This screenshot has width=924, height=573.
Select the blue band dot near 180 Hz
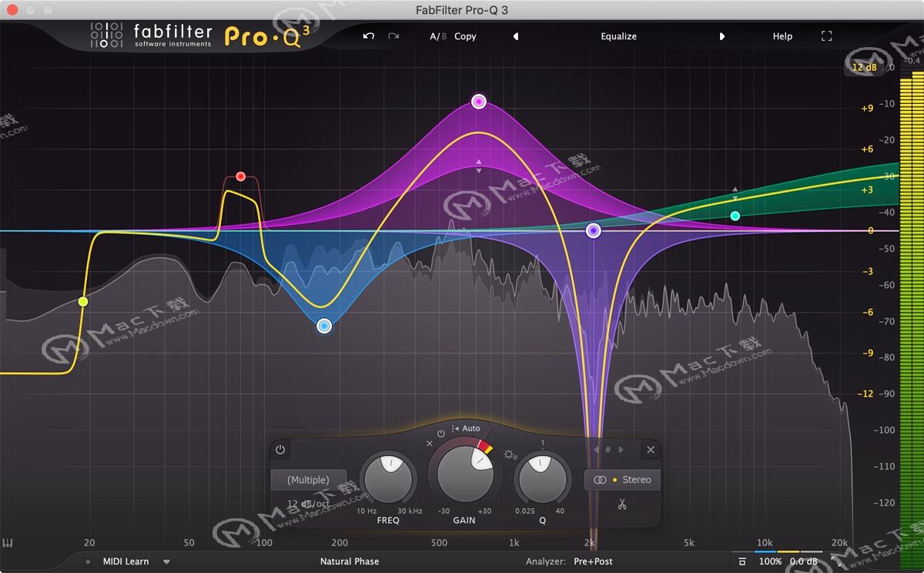pos(324,327)
